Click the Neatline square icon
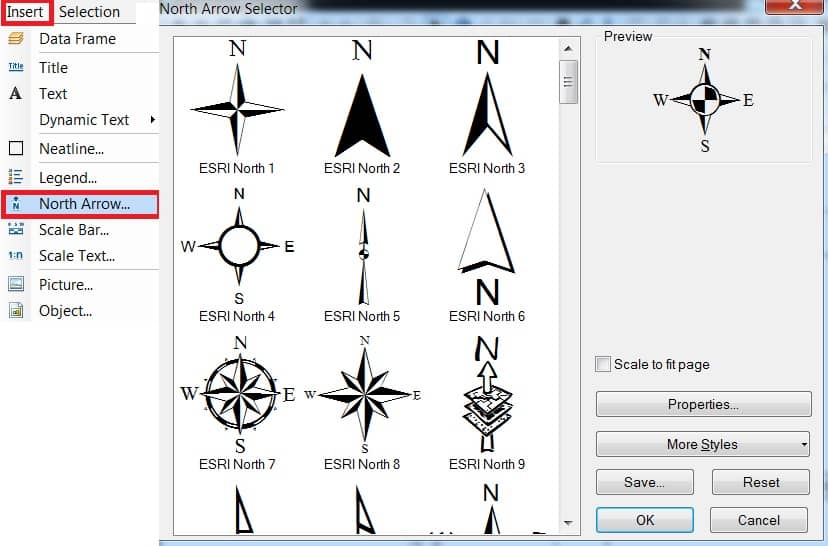Image resolution: width=828 pixels, height=546 pixels. point(16,148)
